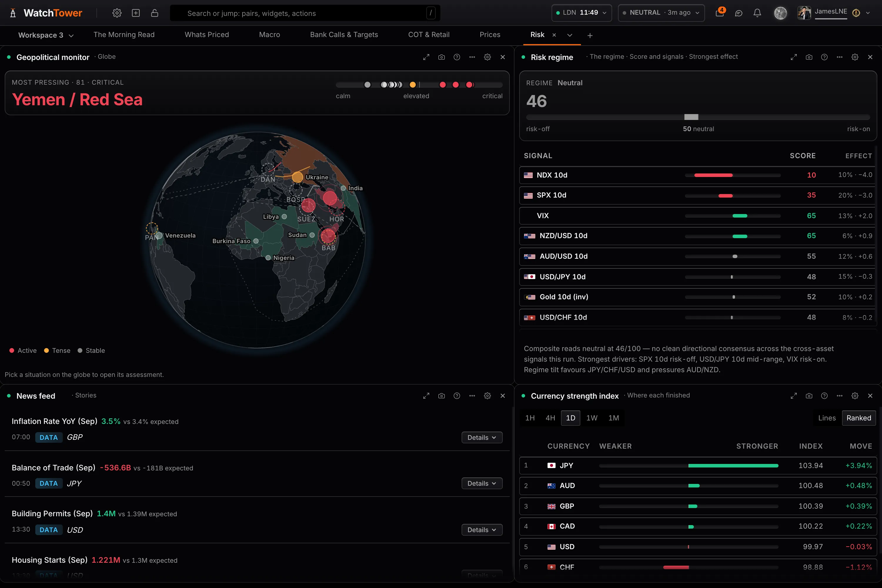Open the chat messages icon
The height and width of the screenshot is (588, 882).
738,13
